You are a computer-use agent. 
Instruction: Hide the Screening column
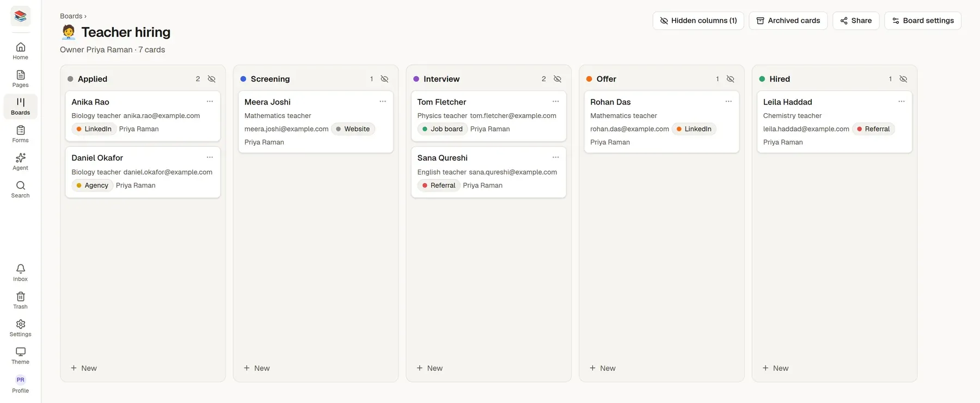[x=384, y=79]
